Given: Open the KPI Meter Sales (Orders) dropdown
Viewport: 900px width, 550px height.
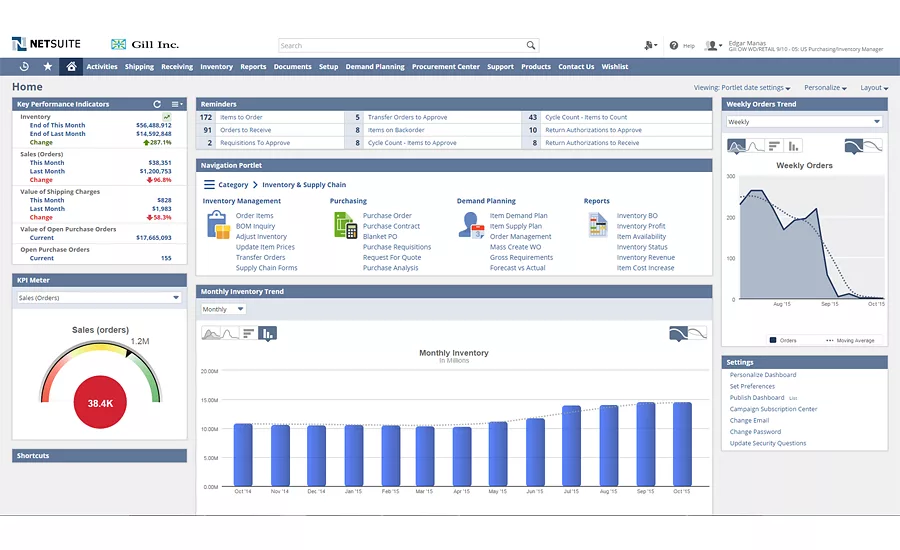Looking at the screenshot, I should pos(99,297).
